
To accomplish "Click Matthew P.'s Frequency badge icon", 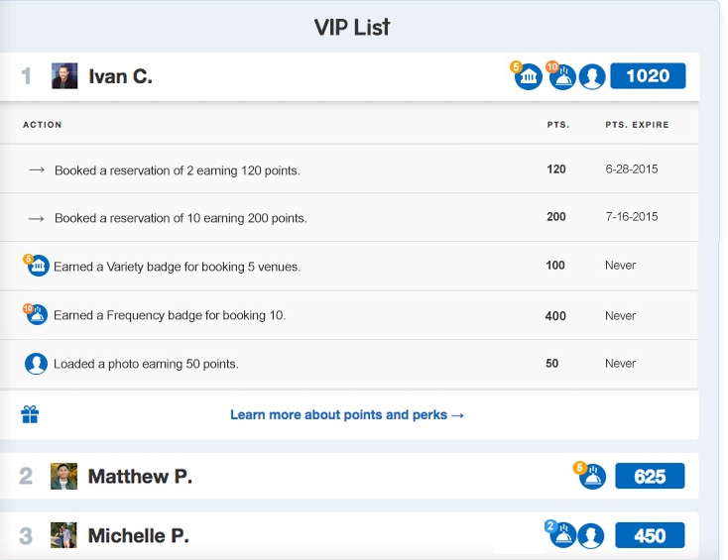I will pyautogui.click(x=592, y=477).
